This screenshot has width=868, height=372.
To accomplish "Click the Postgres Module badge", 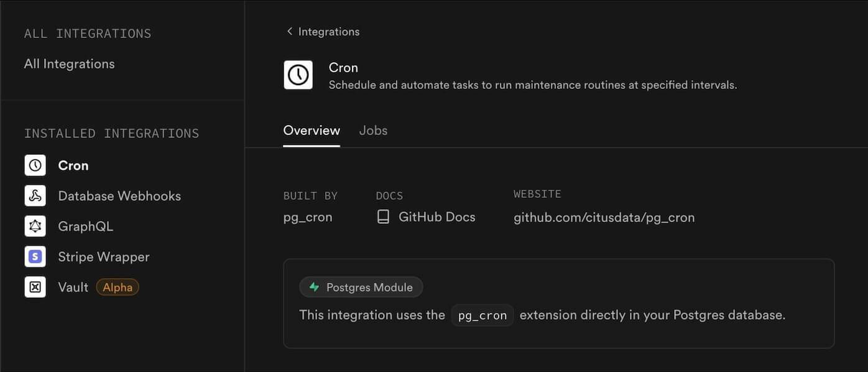I will 361,287.
